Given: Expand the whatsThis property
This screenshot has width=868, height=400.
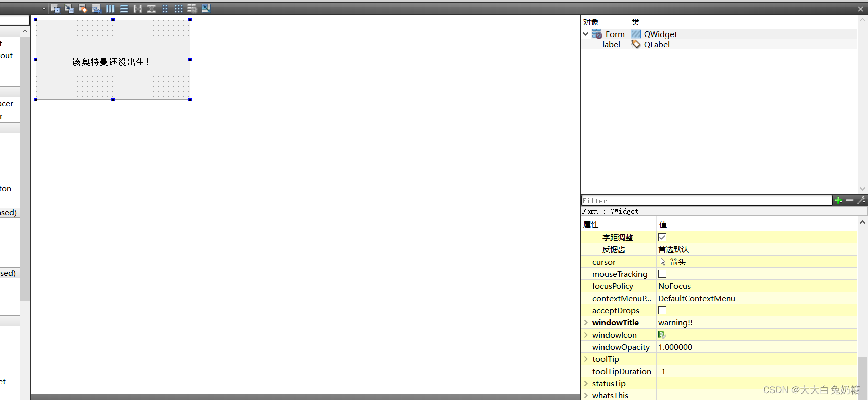Looking at the screenshot, I should (586, 395).
